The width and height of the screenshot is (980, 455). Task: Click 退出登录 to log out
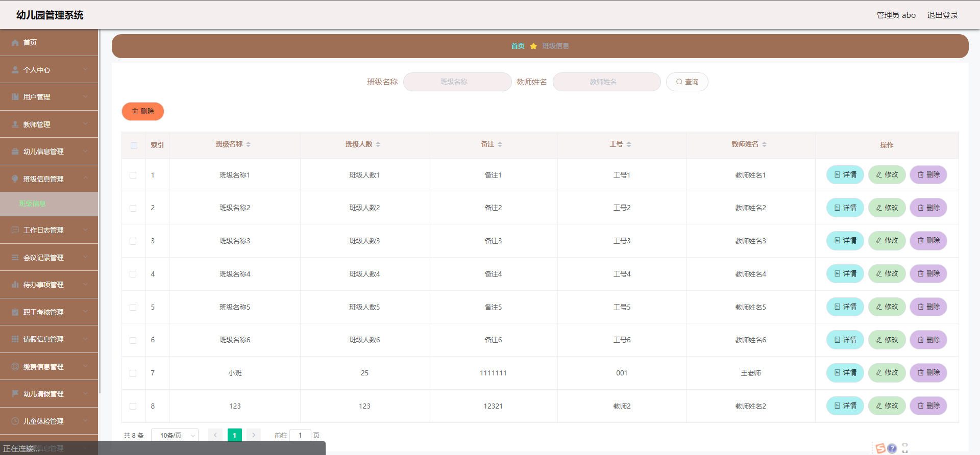tap(942, 15)
